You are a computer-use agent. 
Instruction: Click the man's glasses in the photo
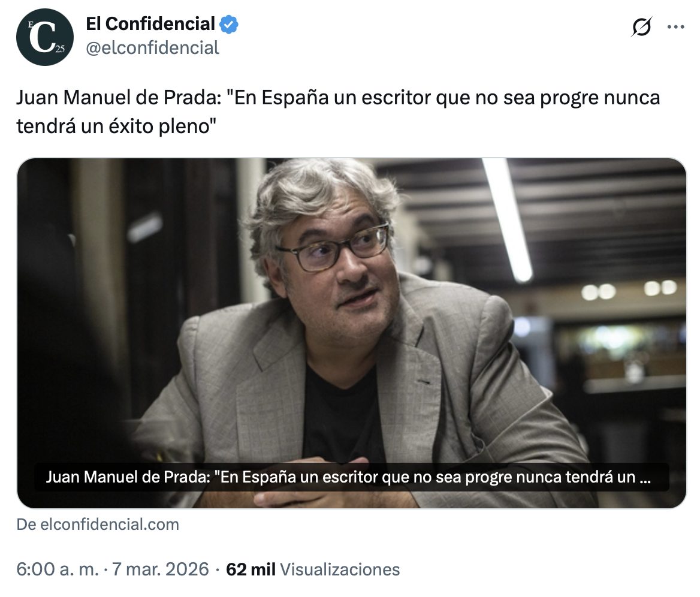coord(333,248)
